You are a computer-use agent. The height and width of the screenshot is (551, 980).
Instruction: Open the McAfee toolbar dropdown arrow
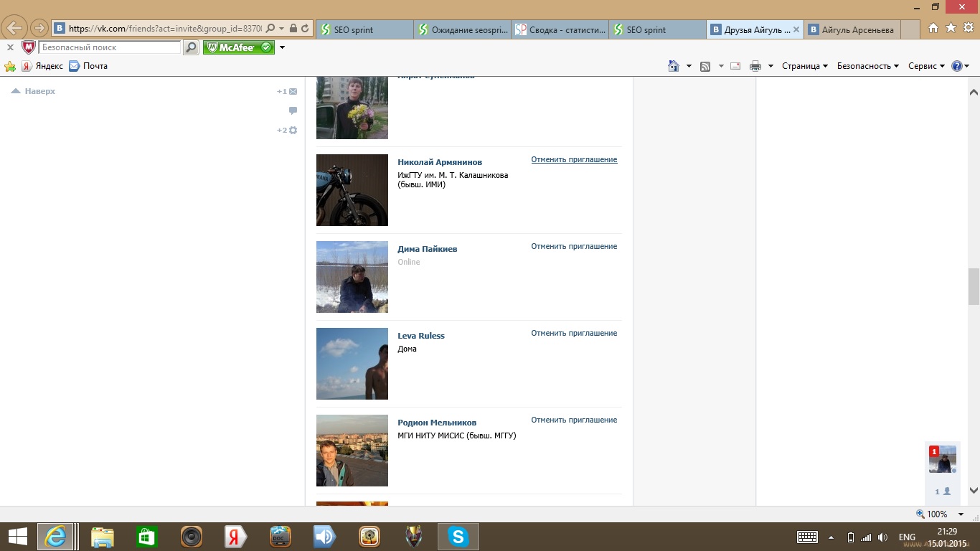point(282,47)
